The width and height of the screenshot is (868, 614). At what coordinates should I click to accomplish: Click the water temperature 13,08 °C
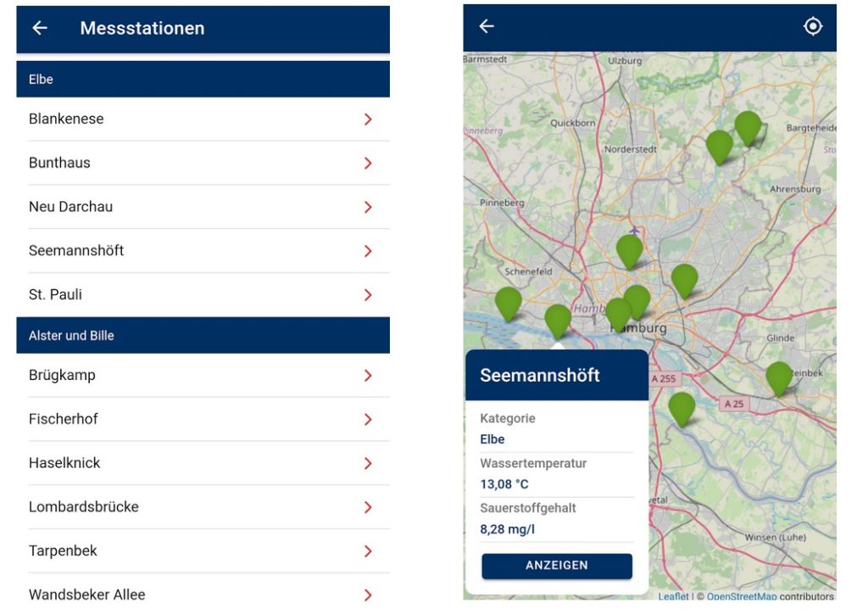coord(504,484)
